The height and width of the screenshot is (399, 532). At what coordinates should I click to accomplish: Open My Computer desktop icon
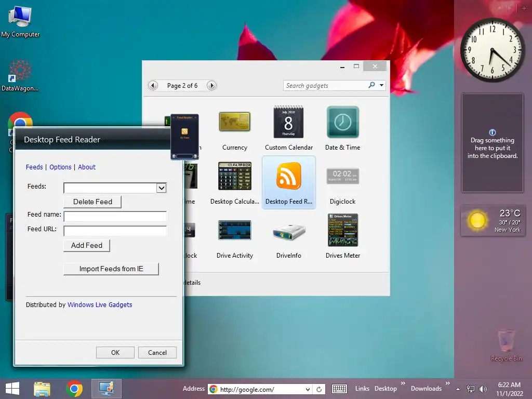click(20, 22)
